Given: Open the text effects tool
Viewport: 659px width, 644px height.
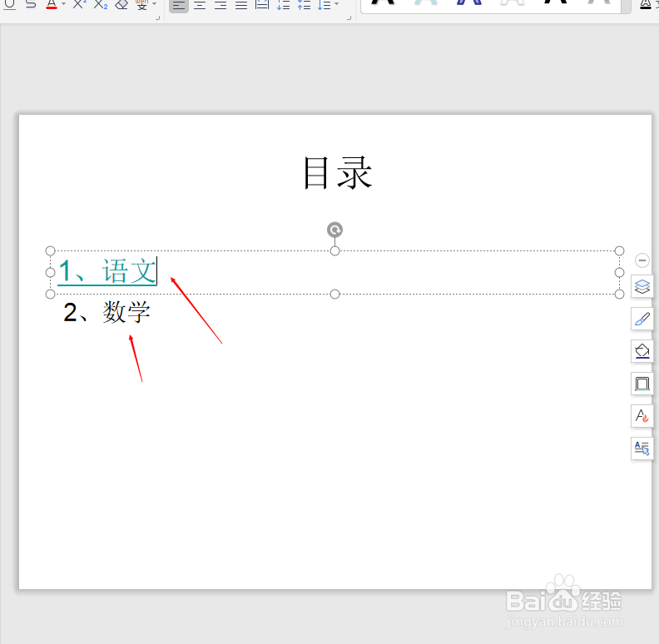Looking at the screenshot, I should tap(642, 416).
